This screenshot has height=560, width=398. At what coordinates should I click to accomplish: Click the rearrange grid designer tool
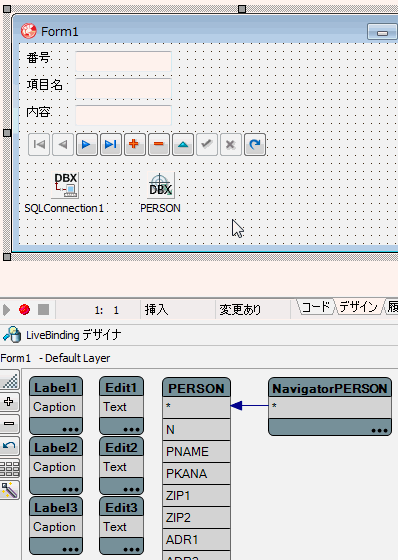tap(9, 468)
